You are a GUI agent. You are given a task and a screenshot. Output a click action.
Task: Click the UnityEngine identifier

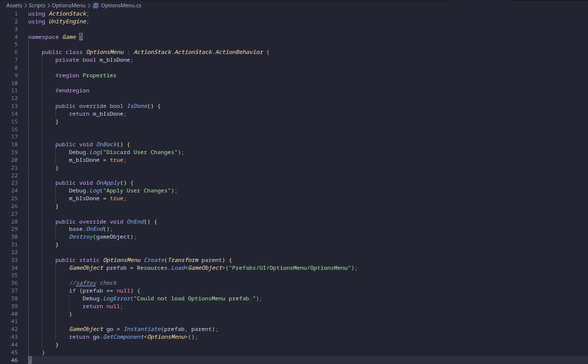pyautogui.click(x=68, y=21)
